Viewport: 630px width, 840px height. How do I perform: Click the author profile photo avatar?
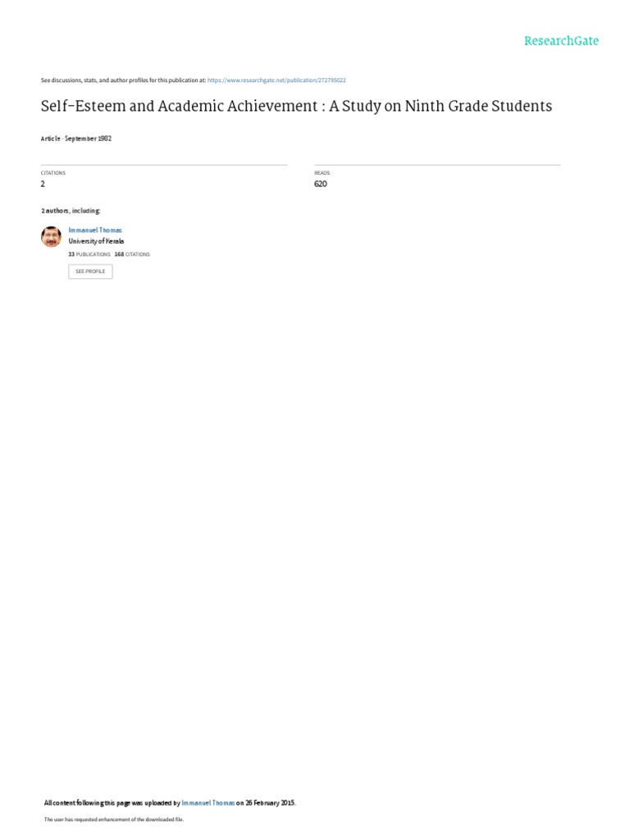(52, 236)
